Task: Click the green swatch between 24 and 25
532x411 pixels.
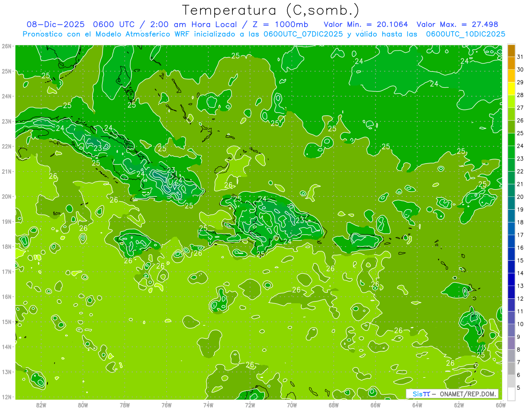Action: point(511,140)
